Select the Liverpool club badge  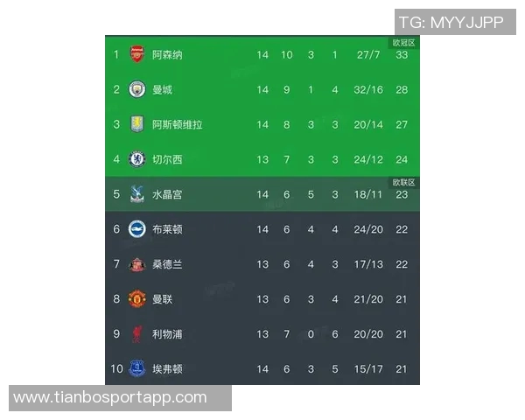click(x=136, y=334)
